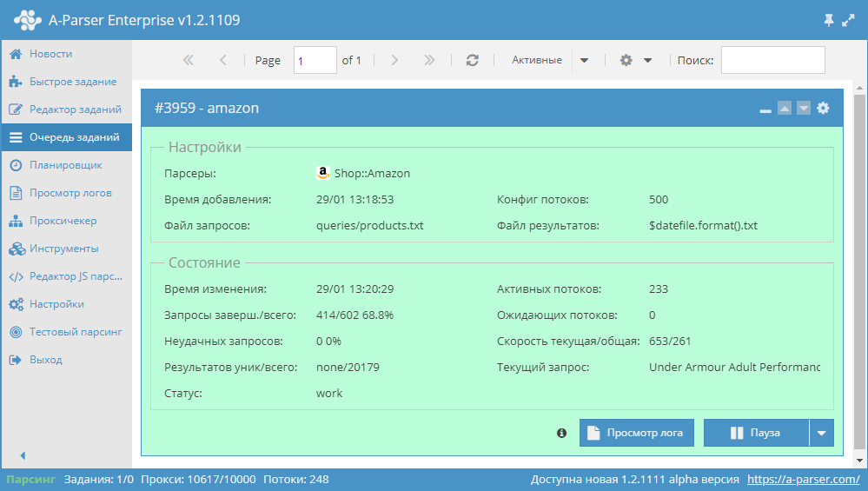Screen dimensions: 868x491
Task: Click the scrollbar down arrow
Action: [x=859, y=460]
